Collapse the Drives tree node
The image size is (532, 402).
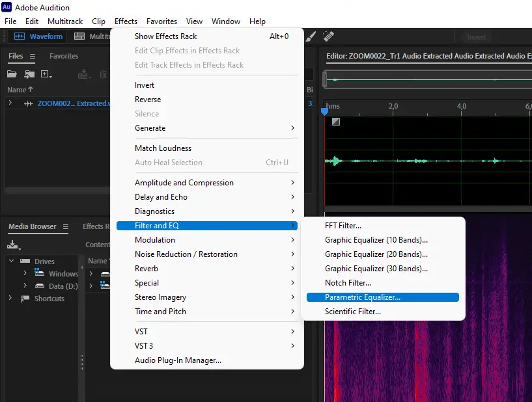[x=11, y=261]
